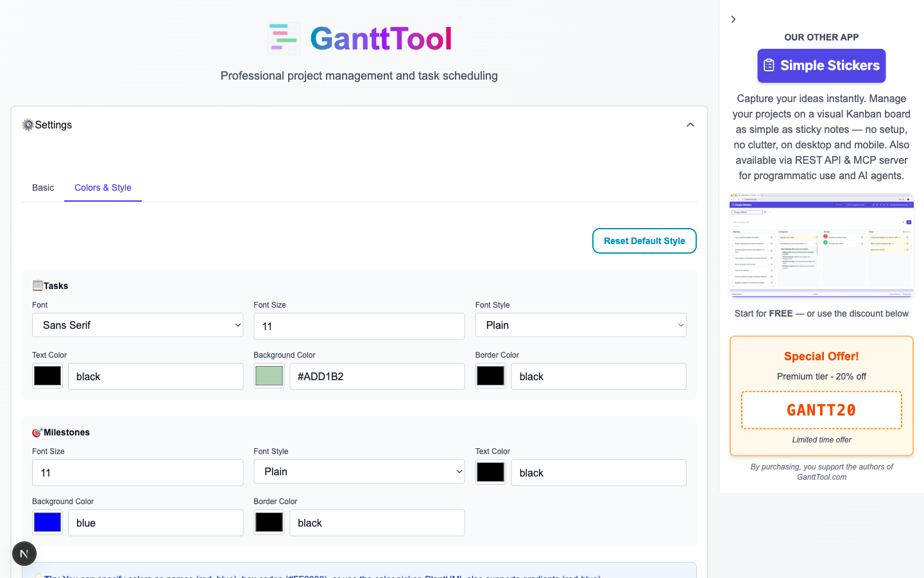Open the Milestones Font Style dropdown
924x578 pixels.
(x=359, y=471)
